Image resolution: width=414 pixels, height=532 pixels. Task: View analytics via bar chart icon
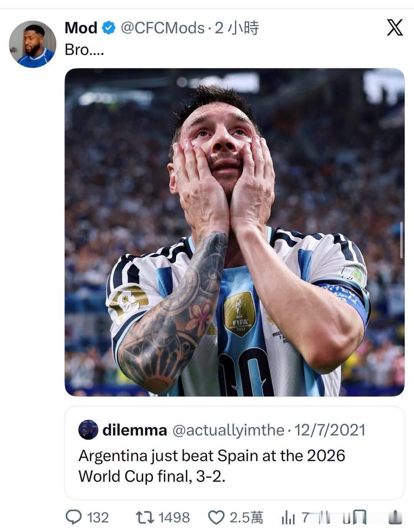[x=288, y=518]
